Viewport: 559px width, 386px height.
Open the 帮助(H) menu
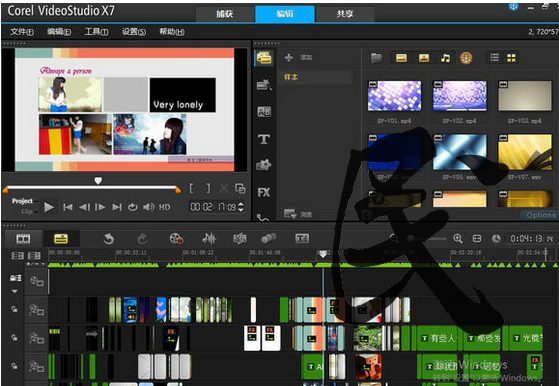(x=171, y=32)
